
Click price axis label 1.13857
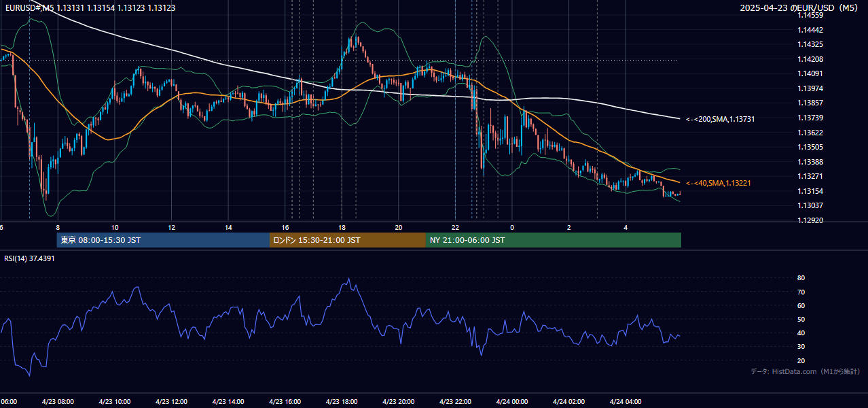coord(810,103)
